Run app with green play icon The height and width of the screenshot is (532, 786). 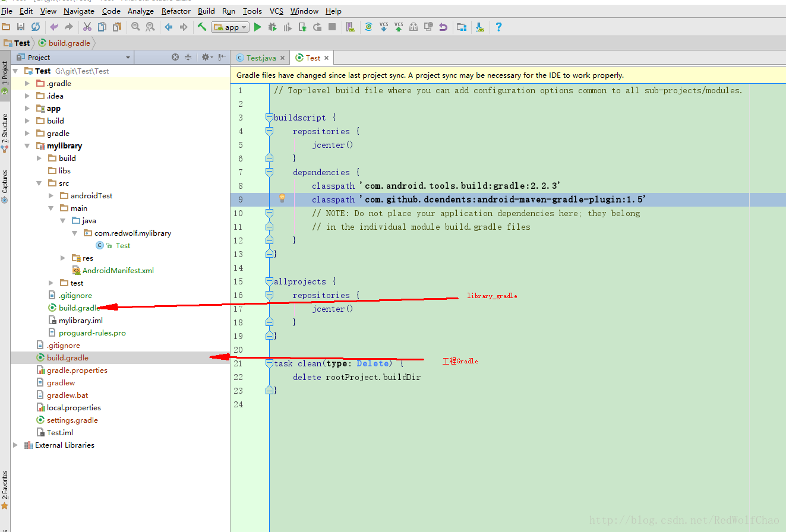coord(257,27)
